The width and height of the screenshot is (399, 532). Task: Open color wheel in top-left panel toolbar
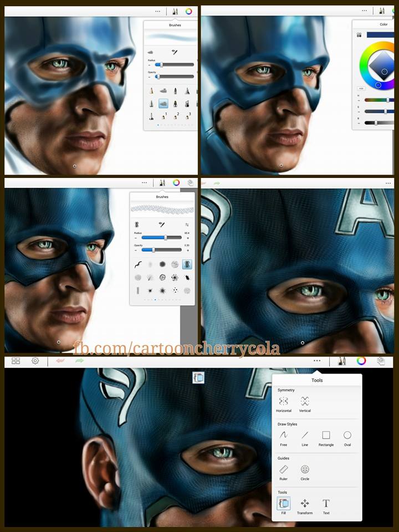coord(189,11)
